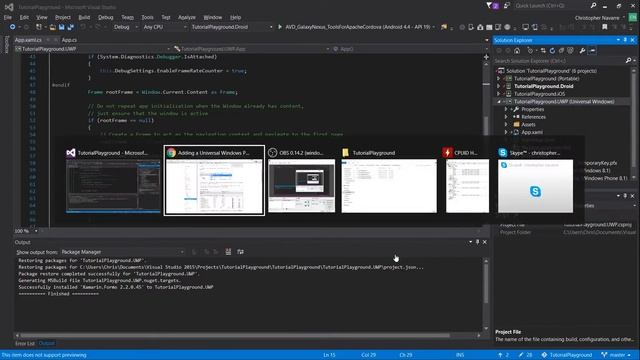Expand the TutorialPlayground (Portable) project node
The width and height of the screenshot is (640, 360).
498,78
